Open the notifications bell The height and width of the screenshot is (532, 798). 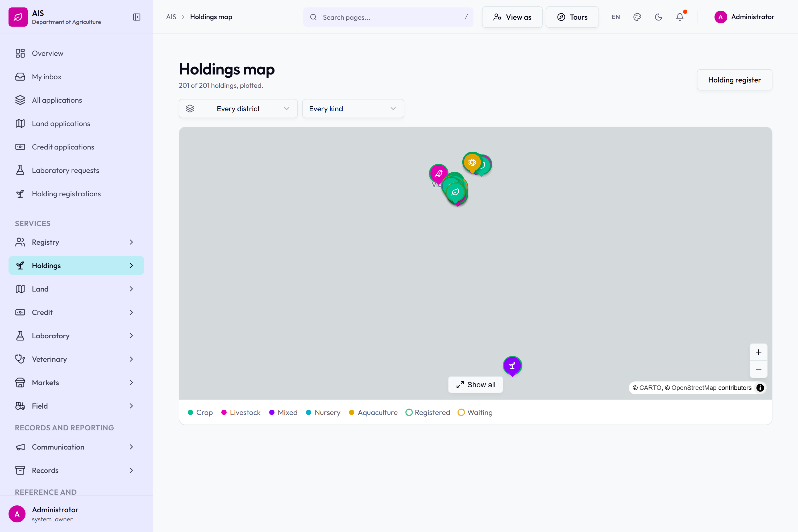pyautogui.click(x=680, y=17)
